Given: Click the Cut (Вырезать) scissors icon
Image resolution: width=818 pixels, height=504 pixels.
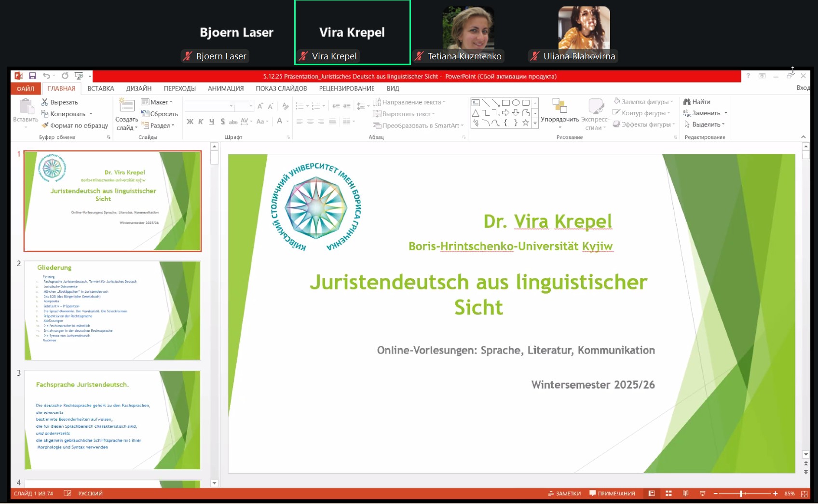Looking at the screenshot, I should pyautogui.click(x=45, y=102).
